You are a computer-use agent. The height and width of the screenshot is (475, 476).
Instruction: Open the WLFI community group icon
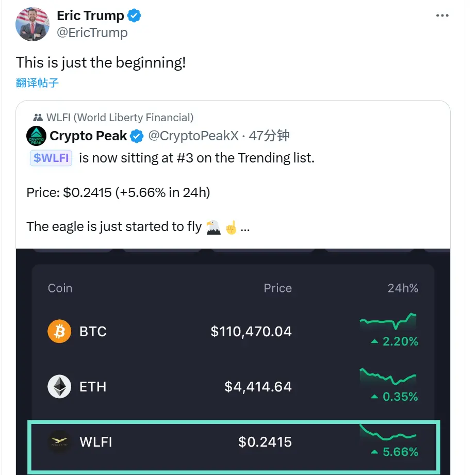click(37, 118)
